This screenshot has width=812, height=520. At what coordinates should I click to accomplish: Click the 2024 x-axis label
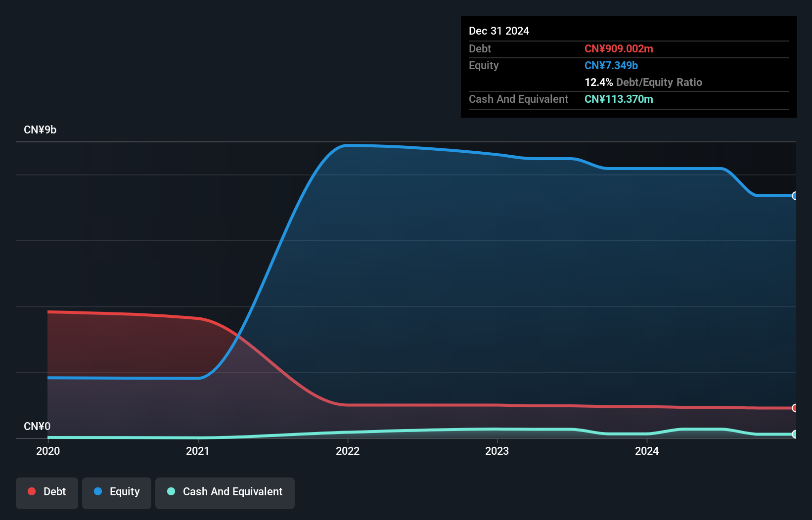coord(647,451)
